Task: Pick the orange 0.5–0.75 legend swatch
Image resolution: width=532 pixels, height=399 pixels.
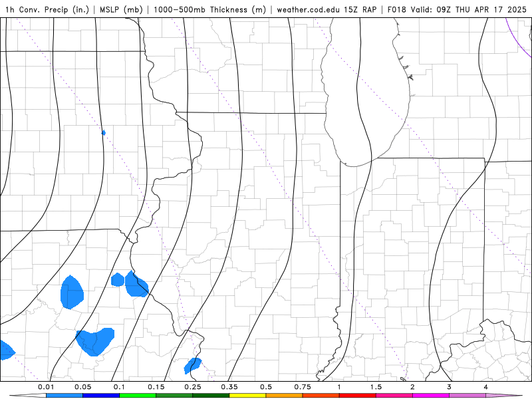Action: click(x=285, y=396)
